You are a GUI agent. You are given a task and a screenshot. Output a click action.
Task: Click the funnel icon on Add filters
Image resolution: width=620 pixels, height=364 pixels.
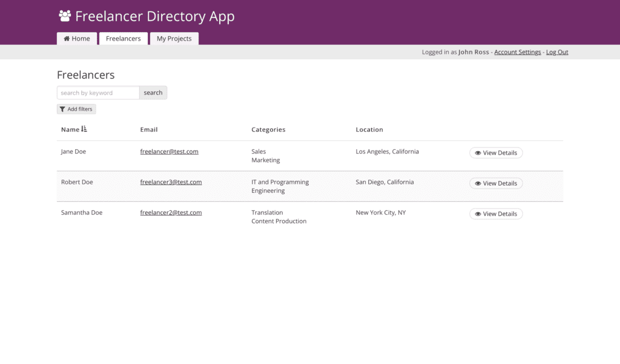pos(62,109)
